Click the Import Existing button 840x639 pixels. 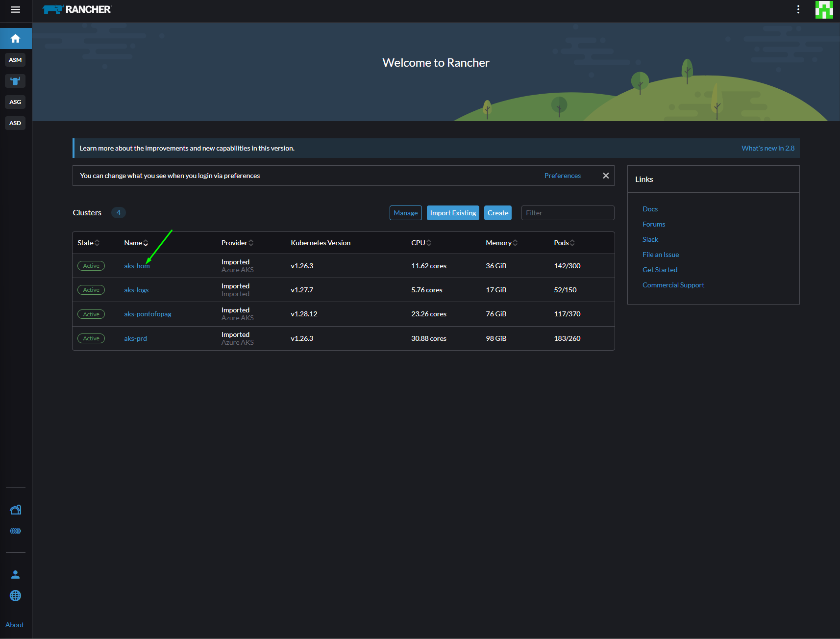tap(453, 213)
